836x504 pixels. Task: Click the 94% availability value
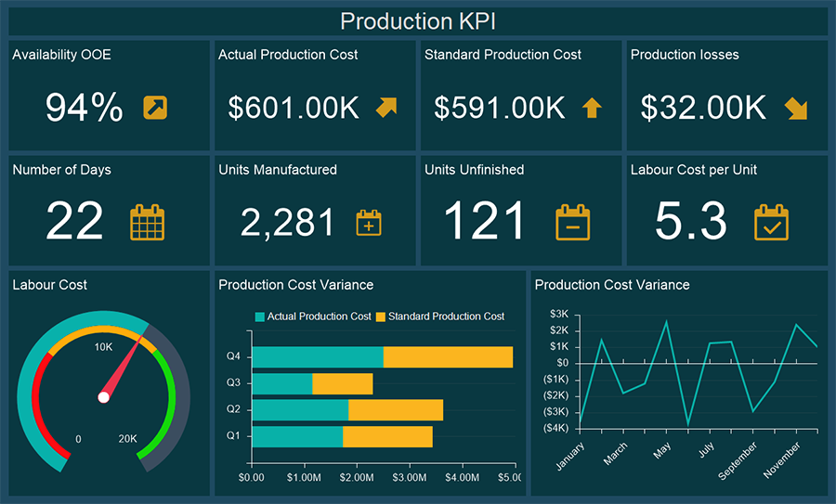pos(84,109)
